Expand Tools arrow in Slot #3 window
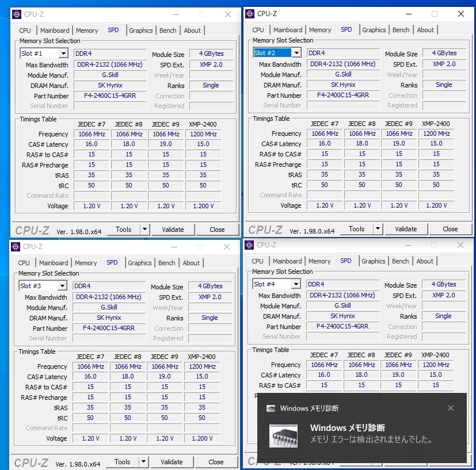The height and width of the screenshot is (470, 476). [143, 462]
